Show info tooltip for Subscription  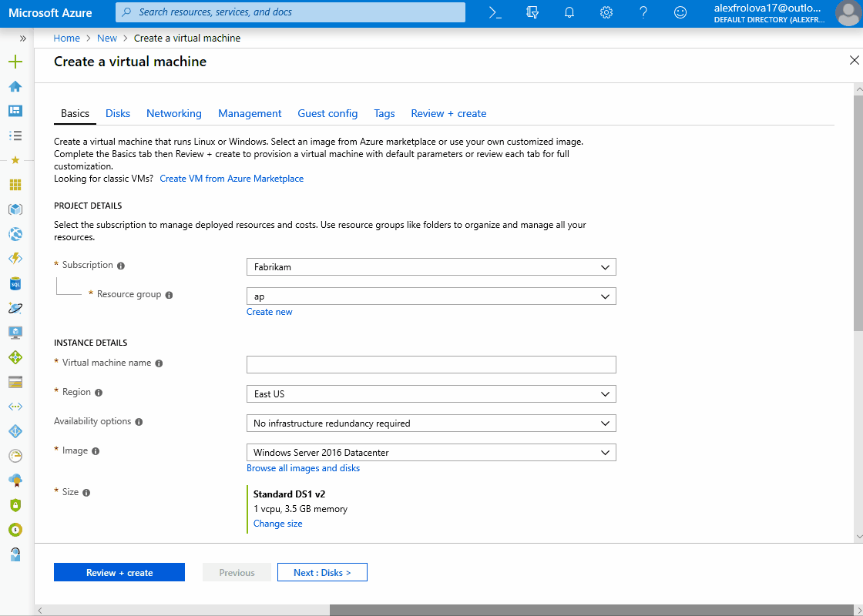(x=121, y=266)
